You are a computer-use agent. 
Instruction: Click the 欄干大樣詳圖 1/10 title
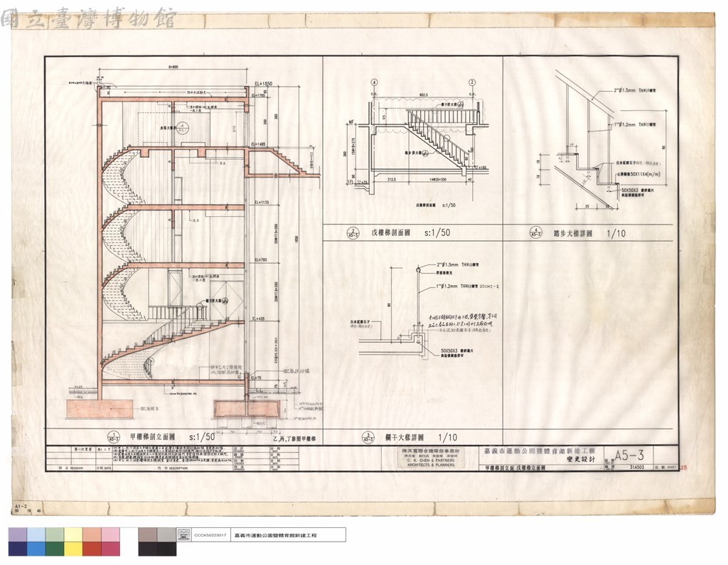(x=421, y=437)
